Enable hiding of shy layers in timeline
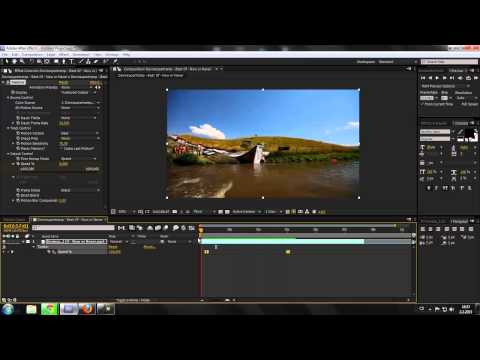Viewport: 480px width, 360px height. coord(150,228)
